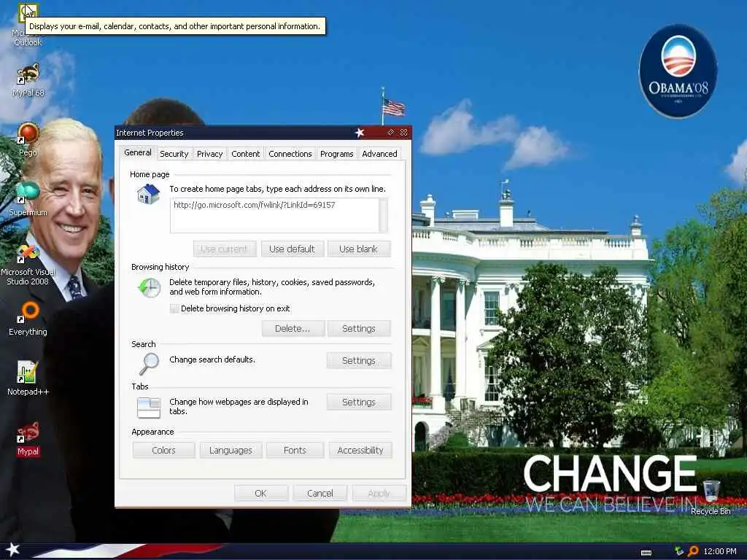Viewport: 747px width, 560px height.
Task: Open the Accessibility options button
Action: point(360,450)
